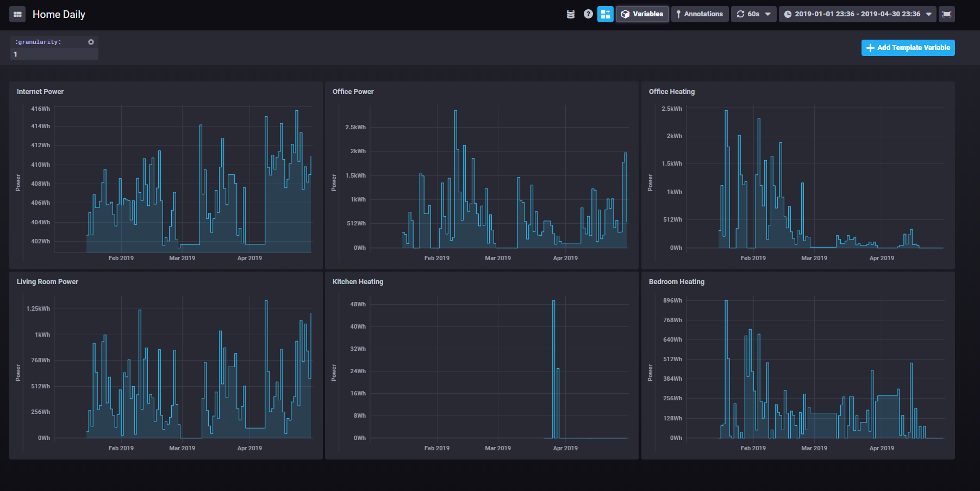Image resolution: width=980 pixels, height=491 pixels.
Task: Click Apr 2019 label in Office Heating chart
Action: click(882, 258)
